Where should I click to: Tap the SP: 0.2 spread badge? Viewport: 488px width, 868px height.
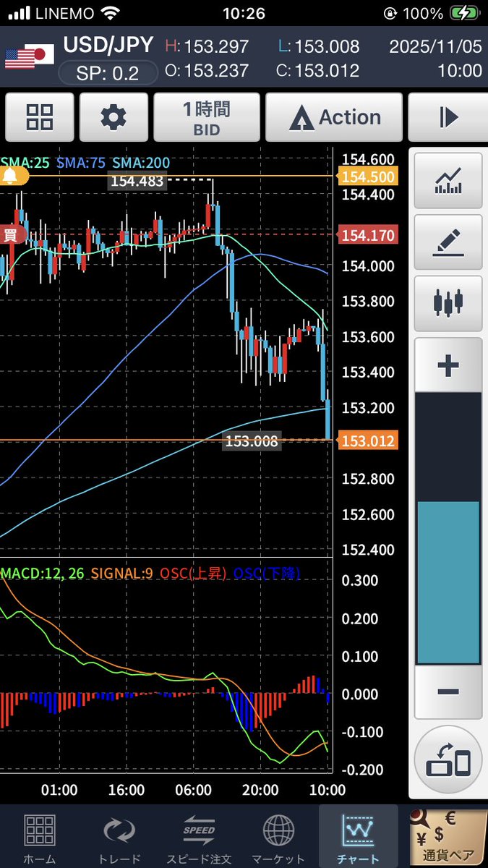108,72
